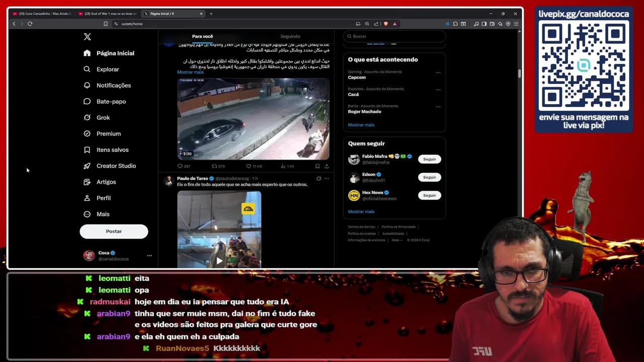
Task: Click the Buscar search field
Action: point(394,36)
